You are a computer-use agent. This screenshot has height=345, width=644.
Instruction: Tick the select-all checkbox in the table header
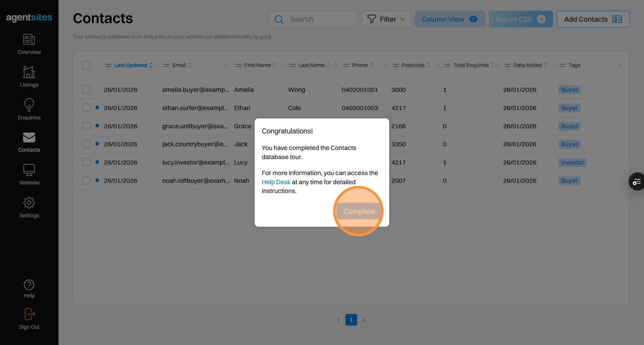[86, 65]
